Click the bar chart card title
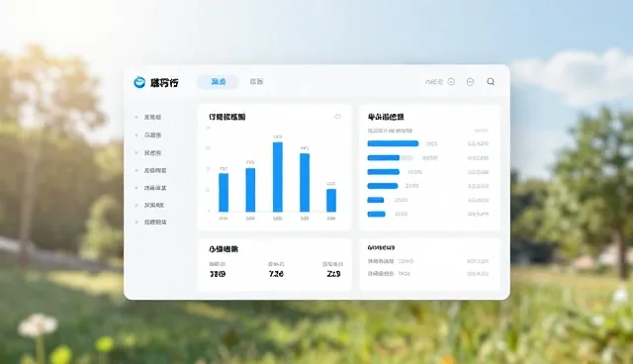This screenshot has height=364, width=633. pyautogui.click(x=226, y=117)
